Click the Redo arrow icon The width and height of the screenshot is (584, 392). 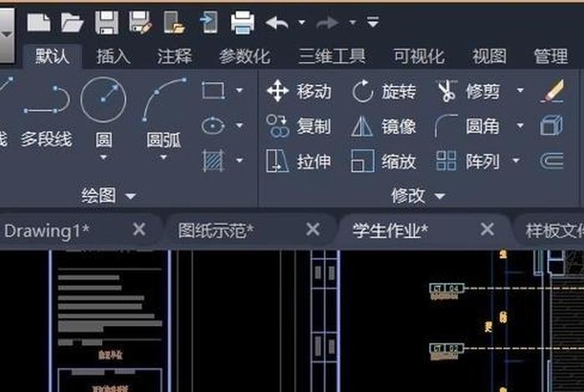327,23
